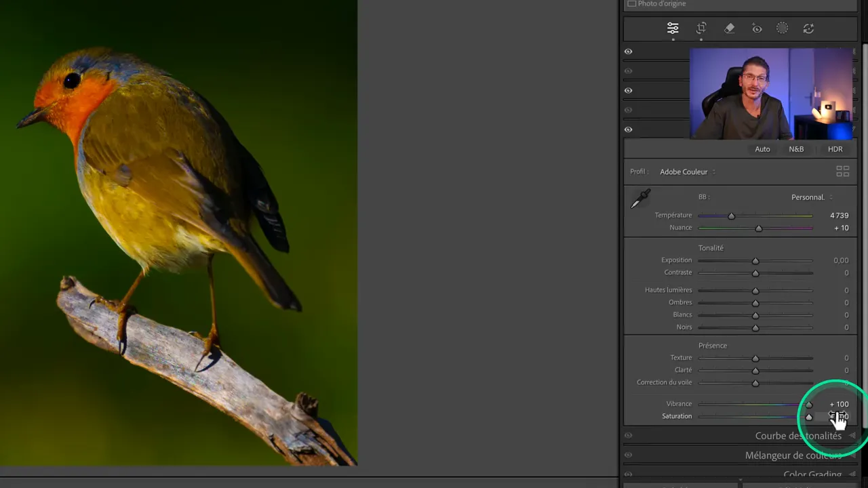The width and height of the screenshot is (868, 488).
Task: Activate the Red Eye correction tool
Action: (x=757, y=28)
